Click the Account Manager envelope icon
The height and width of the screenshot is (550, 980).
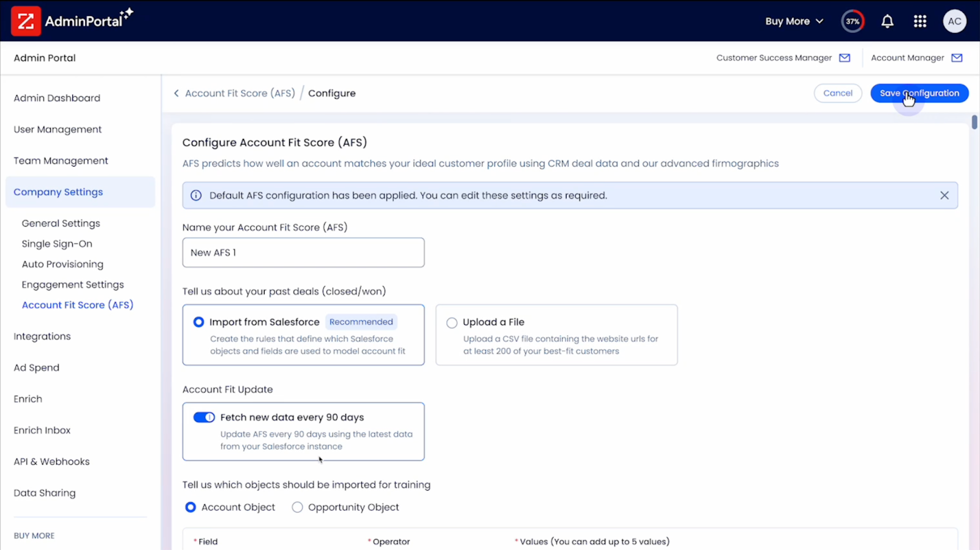tap(957, 58)
